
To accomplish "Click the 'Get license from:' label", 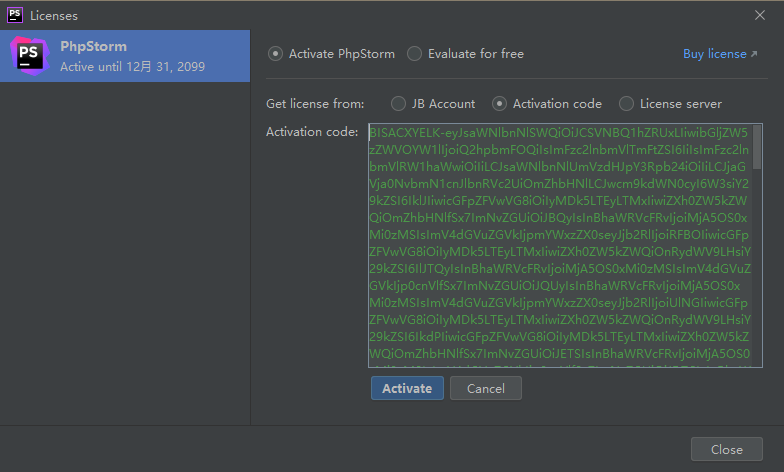I will pyautogui.click(x=315, y=104).
